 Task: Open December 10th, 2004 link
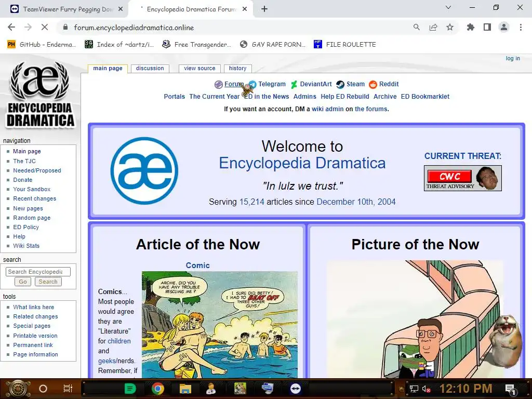pos(356,202)
